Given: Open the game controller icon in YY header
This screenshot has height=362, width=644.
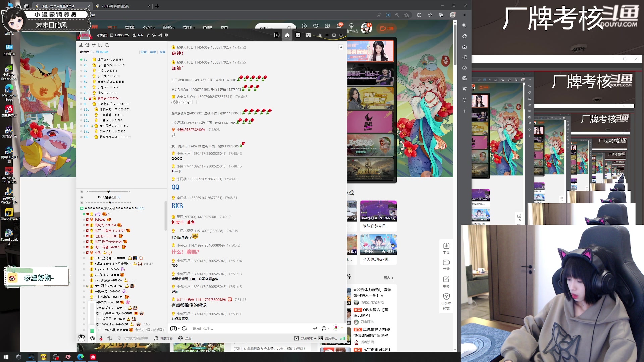Looking at the screenshot, I should (x=308, y=35).
